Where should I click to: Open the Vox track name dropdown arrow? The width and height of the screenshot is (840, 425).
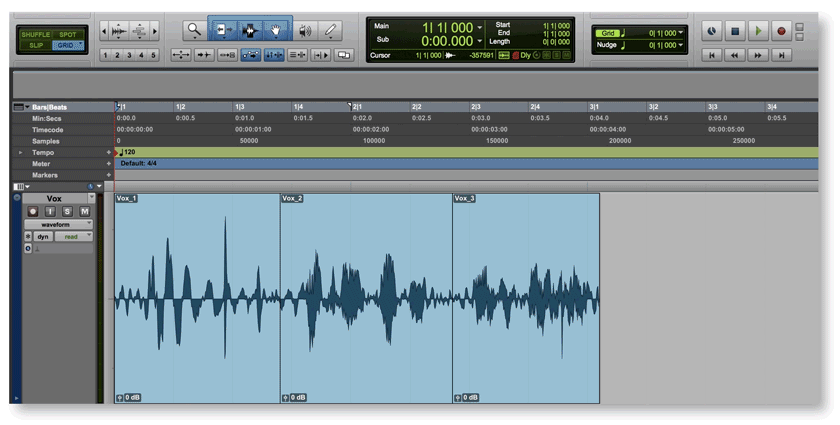92,198
